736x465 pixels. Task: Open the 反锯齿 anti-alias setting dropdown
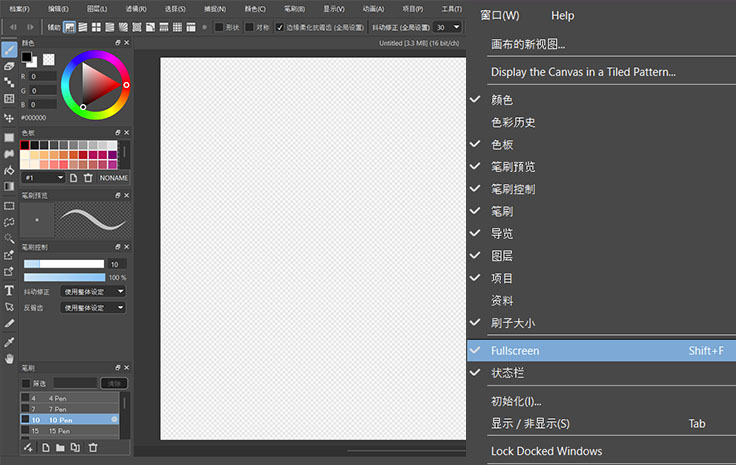click(93, 307)
